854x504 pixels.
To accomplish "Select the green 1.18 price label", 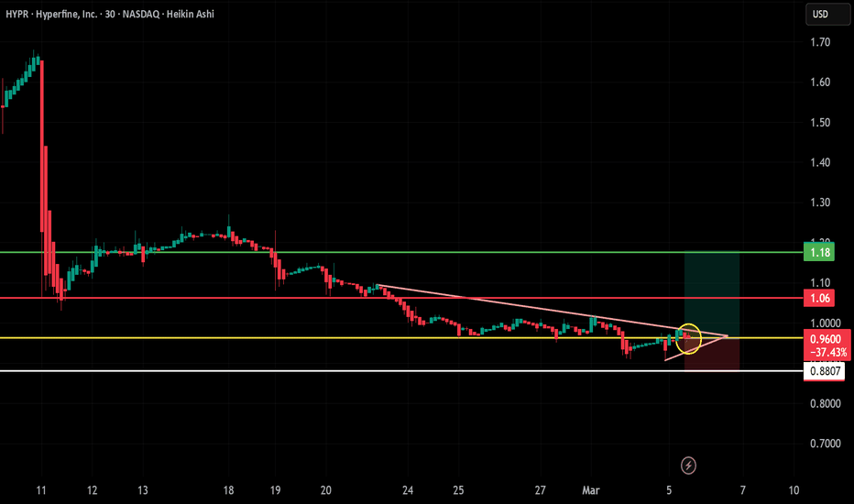I will (x=818, y=252).
